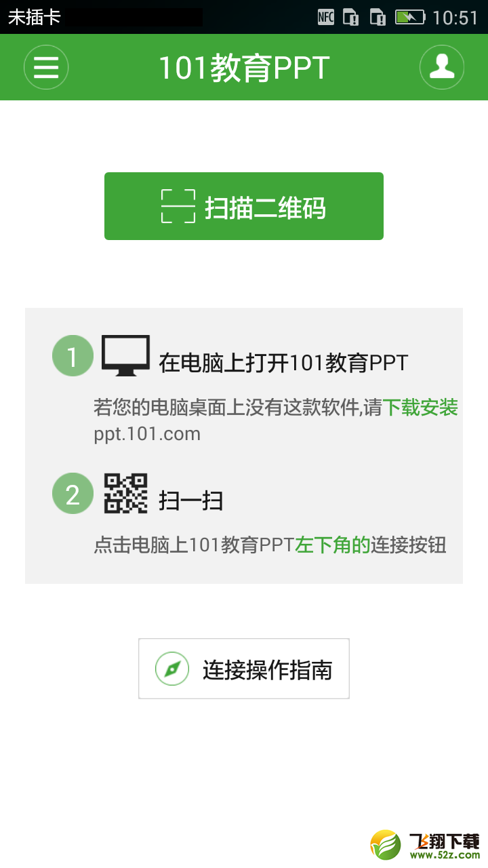Click the QR code icon beside 扫一扫
Screen dimensions: 488x868
[126, 493]
